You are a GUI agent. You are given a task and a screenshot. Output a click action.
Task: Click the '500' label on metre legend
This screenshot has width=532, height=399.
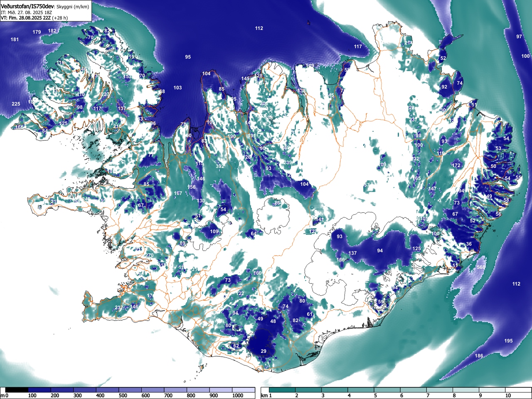point(123,396)
